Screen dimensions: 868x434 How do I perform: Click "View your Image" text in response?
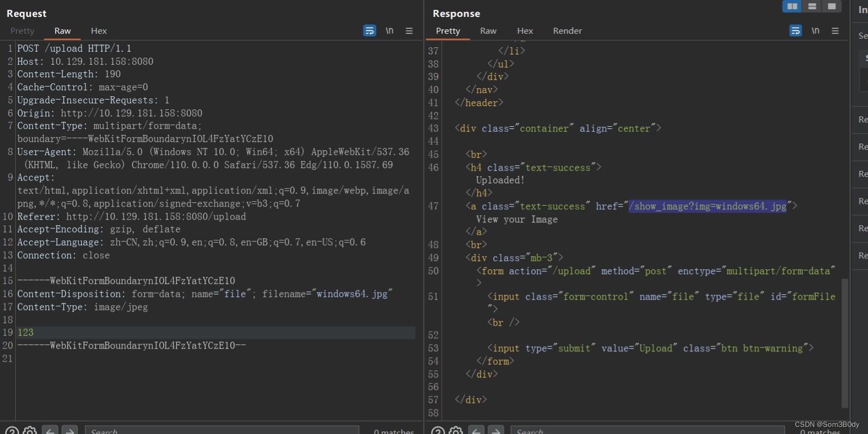[x=517, y=219]
